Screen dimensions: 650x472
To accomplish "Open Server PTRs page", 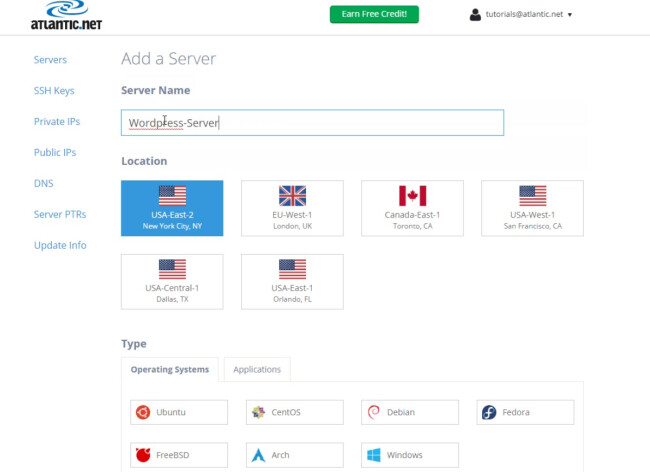I will coord(60,214).
